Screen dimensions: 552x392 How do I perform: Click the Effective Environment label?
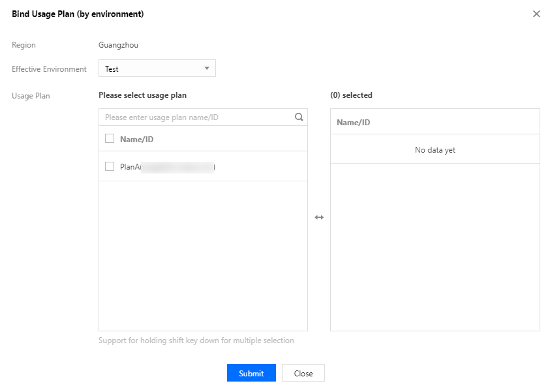click(49, 69)
